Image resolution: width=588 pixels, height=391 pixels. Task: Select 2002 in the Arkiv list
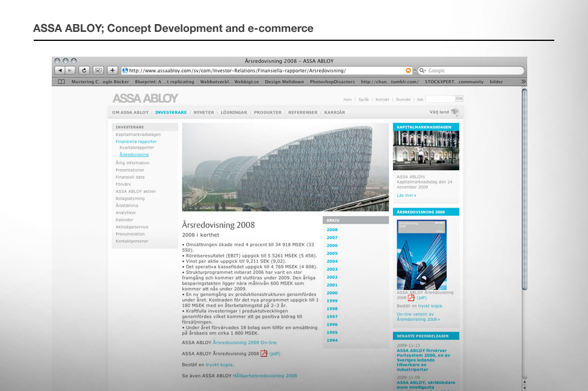(x=332, y=277)
